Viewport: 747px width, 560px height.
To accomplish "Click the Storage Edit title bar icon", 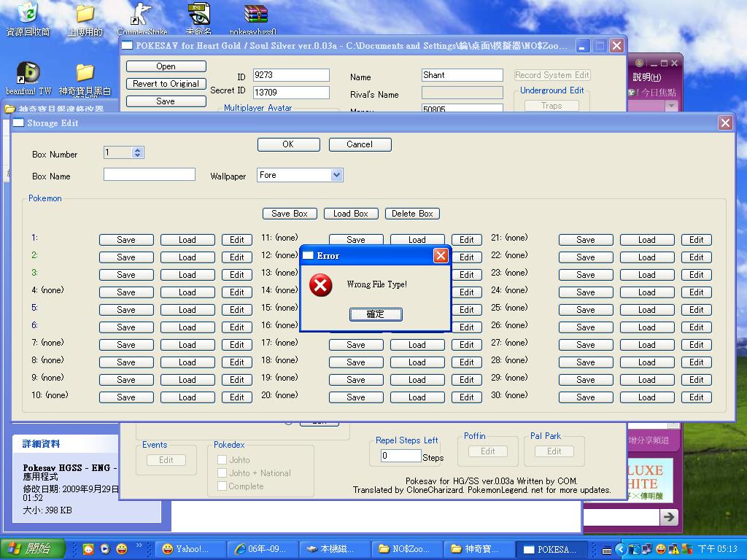I will tap(18, 122).
